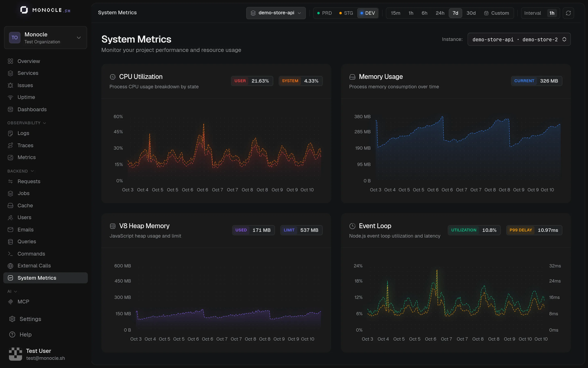The image size is (588, 368).
Task: Click the Monocle logo icon
Action: pyautogui.click(x=24, y=10)
